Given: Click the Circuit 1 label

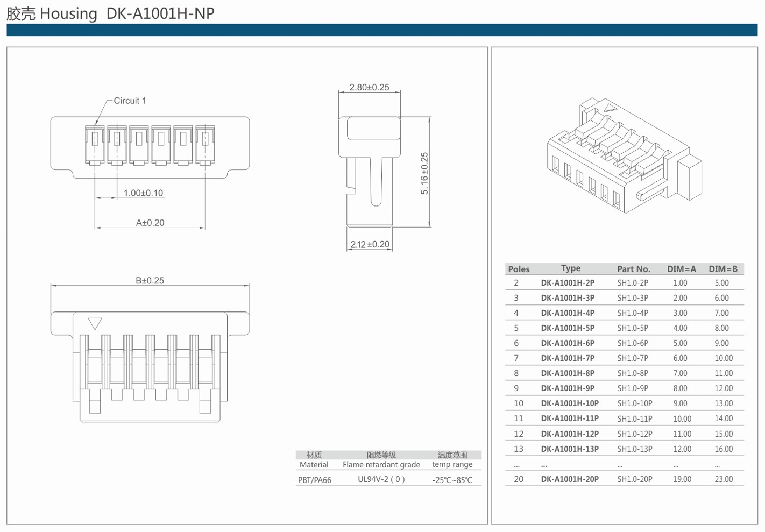Looking at the screenshot, I should (130, 101).
